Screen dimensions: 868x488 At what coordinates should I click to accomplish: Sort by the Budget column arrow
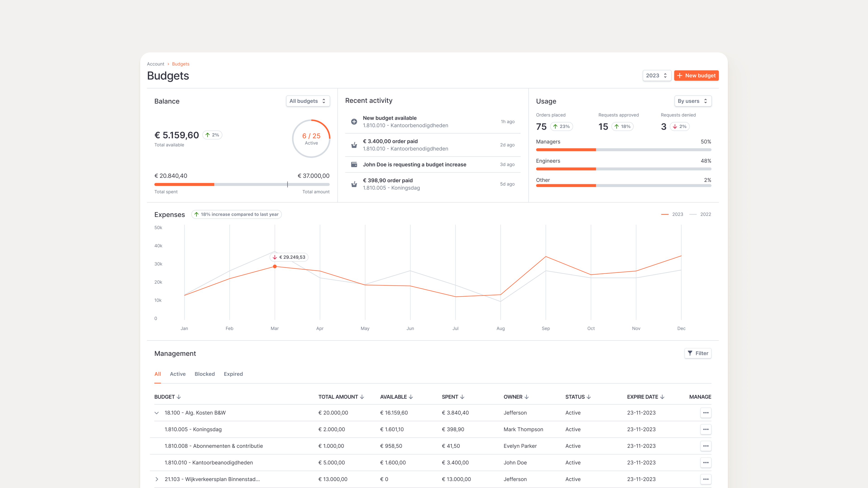(179, 397)
